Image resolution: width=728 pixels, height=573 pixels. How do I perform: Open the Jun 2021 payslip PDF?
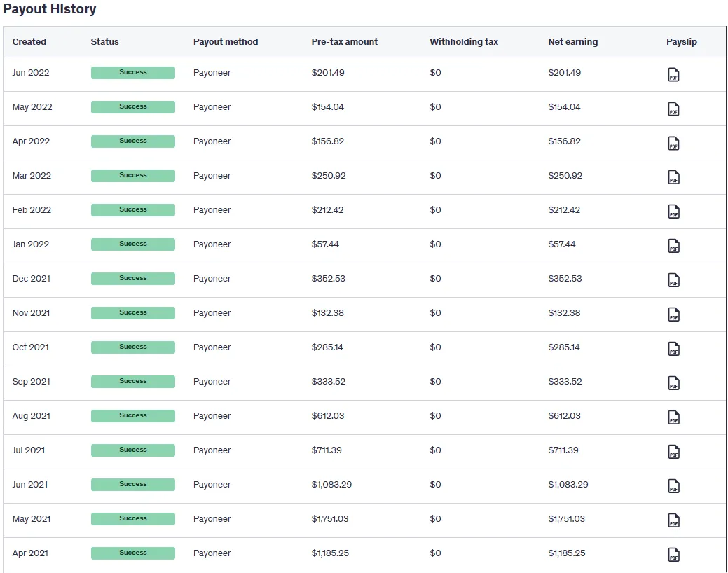coord(673,487)
